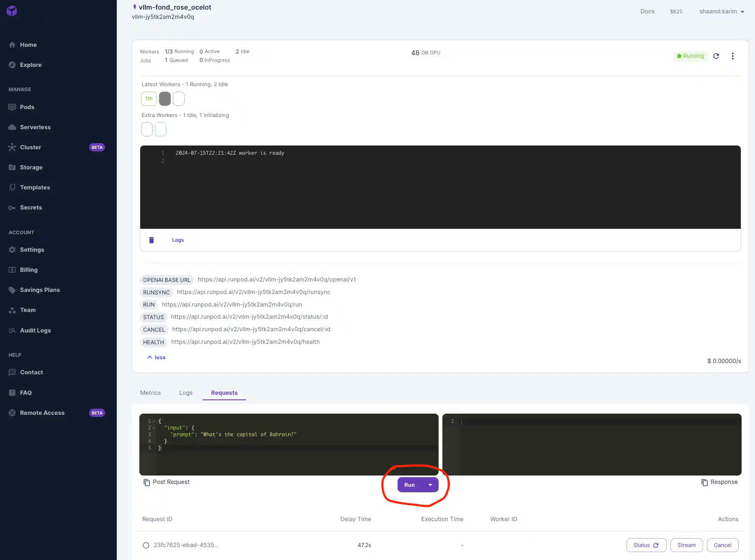The width and height of the screenshot is (755, 560).
Task: Click the Billing icon
Action: [12, 270]
